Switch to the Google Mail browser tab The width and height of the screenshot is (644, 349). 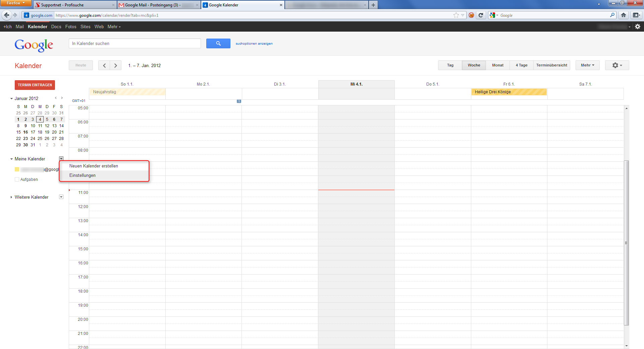(x=154, y=5)
